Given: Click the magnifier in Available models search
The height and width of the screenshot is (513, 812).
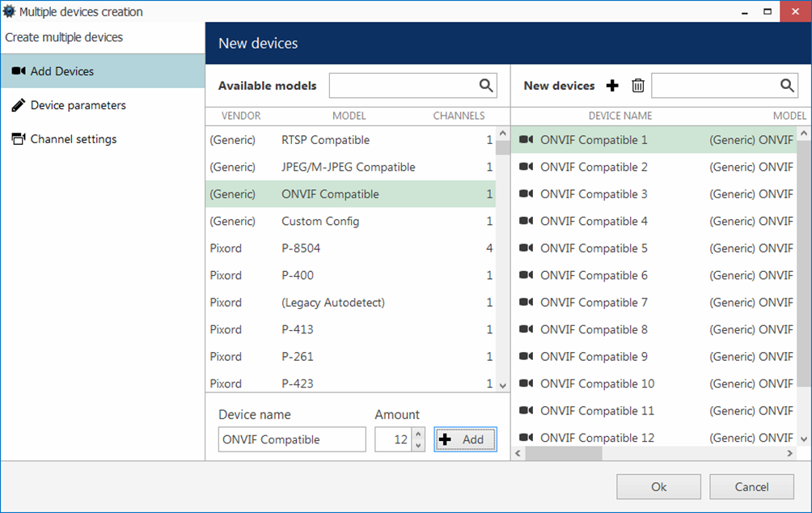Looking at the screenshot, I should 486,86.
